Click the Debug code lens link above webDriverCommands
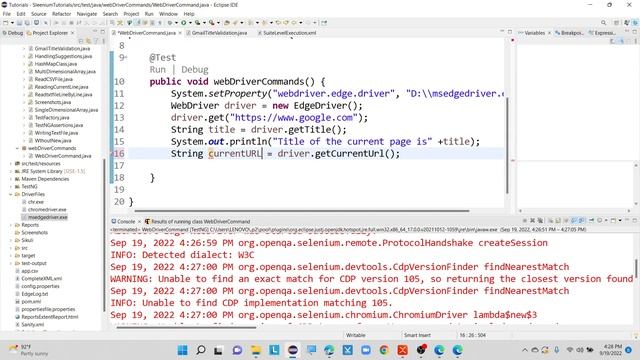The image size is (640, 360). (x=195, y=69)
